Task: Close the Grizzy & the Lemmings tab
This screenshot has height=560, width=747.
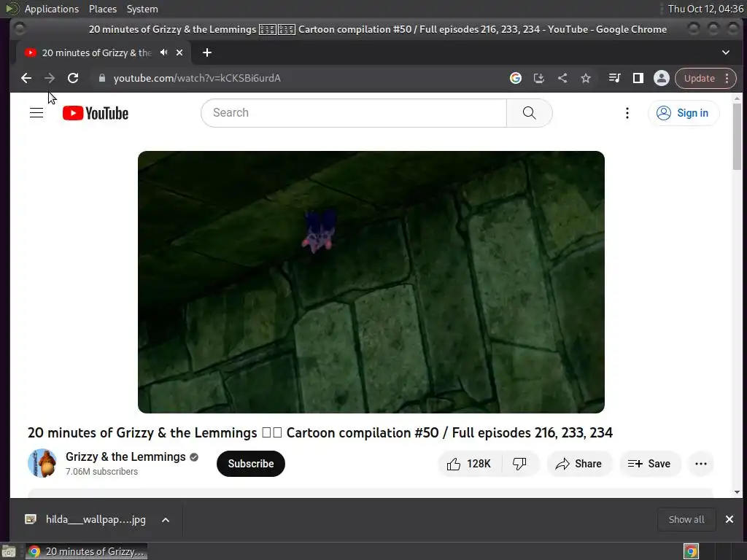Action: pyautogui.click(x=179, y=52)
